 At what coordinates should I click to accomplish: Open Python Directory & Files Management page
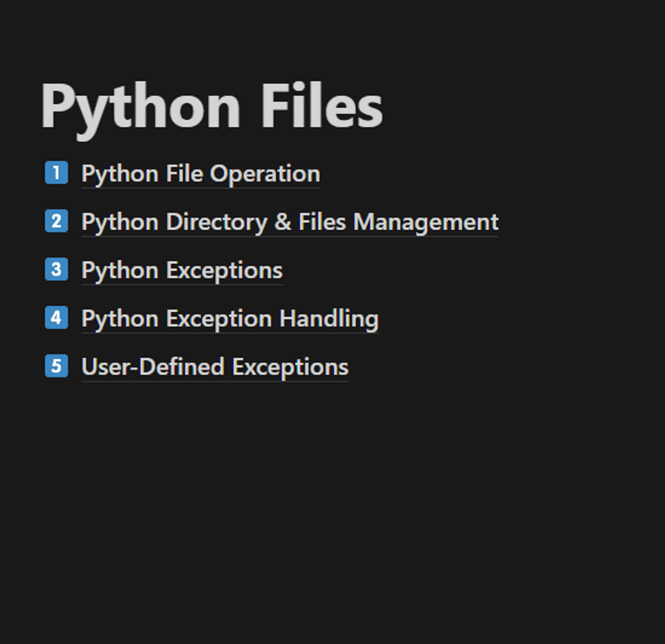289,222
